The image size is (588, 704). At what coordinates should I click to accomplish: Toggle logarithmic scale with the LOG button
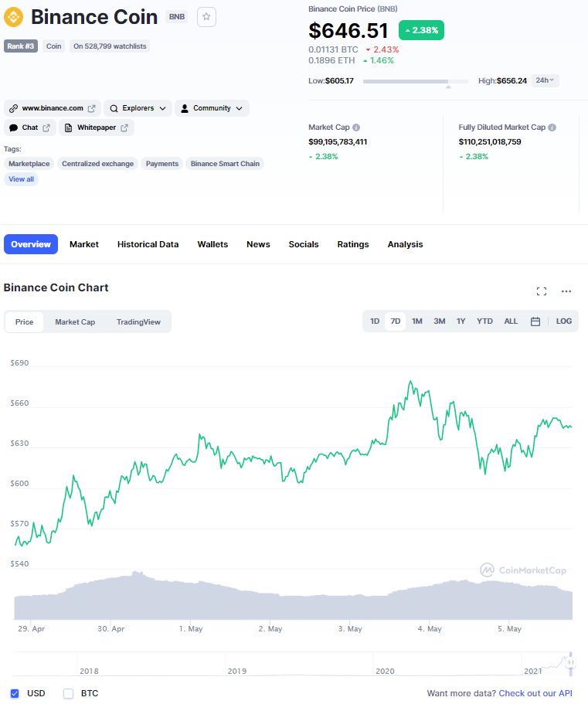(563, 321)
